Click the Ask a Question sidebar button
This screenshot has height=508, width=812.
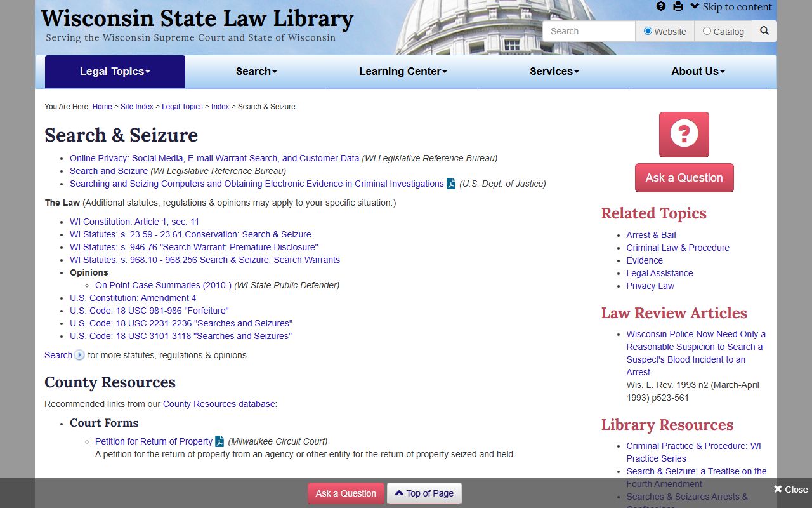pos(684,178)
